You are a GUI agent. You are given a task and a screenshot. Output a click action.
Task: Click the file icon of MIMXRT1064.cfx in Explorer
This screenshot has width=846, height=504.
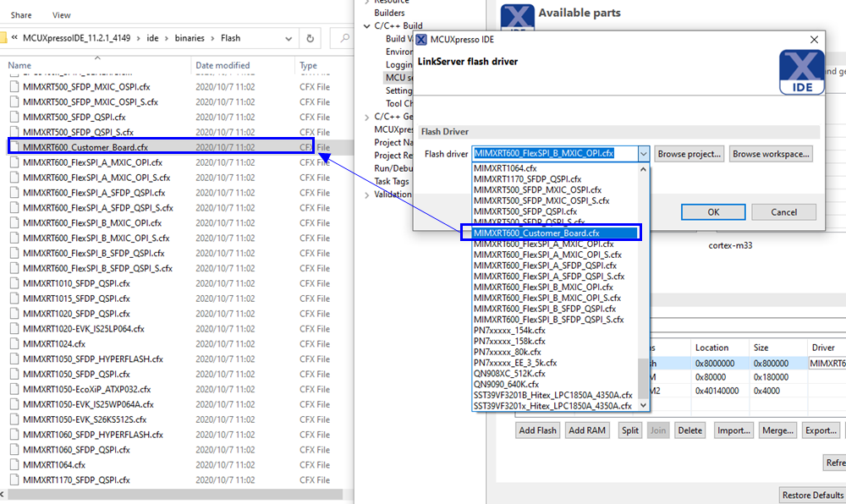pos(14,464)
